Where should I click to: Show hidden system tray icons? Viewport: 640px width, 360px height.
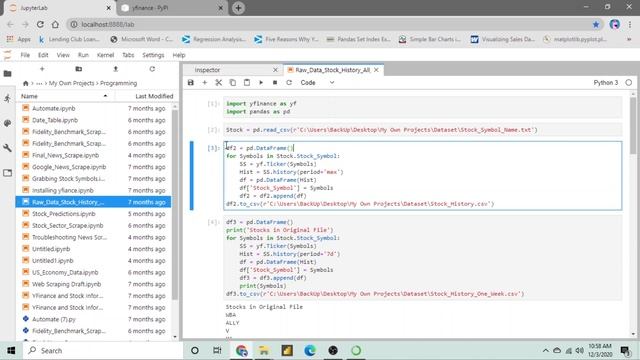coord(545,351)
